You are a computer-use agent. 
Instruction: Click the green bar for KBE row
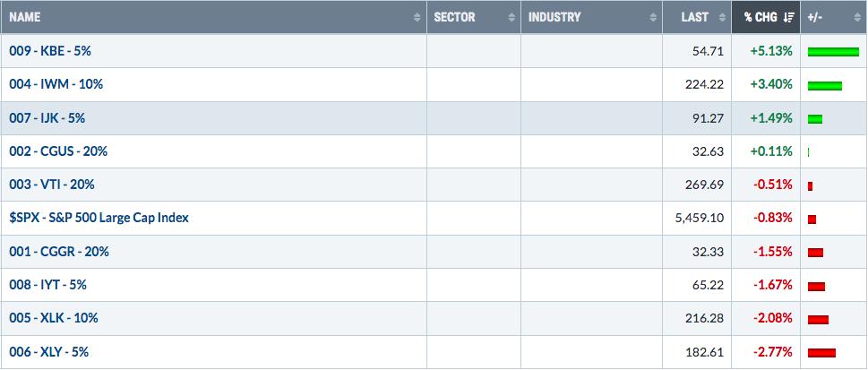tap(833, 52)
